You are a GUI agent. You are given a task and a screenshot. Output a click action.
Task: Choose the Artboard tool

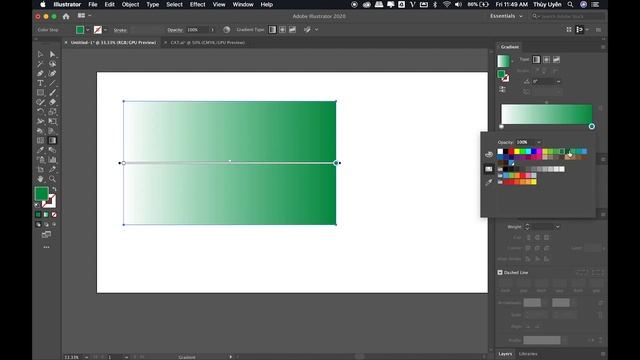[40, 169]
